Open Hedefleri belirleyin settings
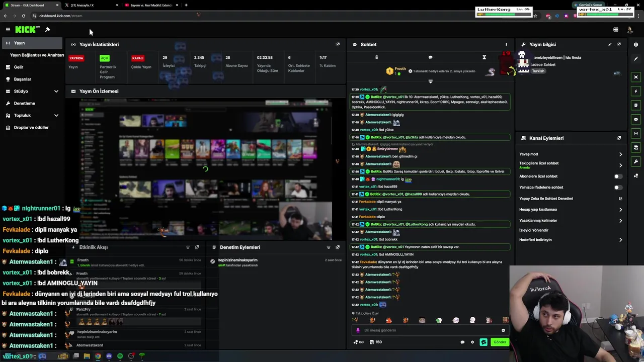 pyautogui.click(x=571, y=240)
